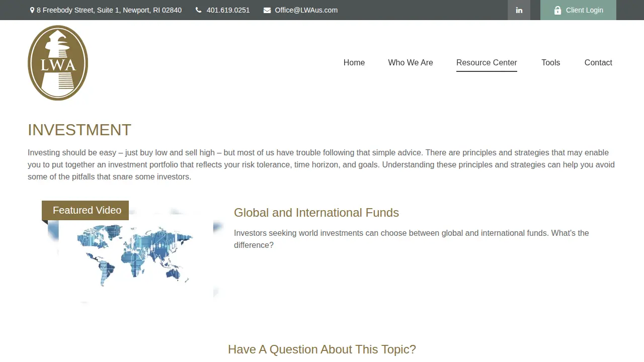Click the Featured Video banner label

point(85,210)
